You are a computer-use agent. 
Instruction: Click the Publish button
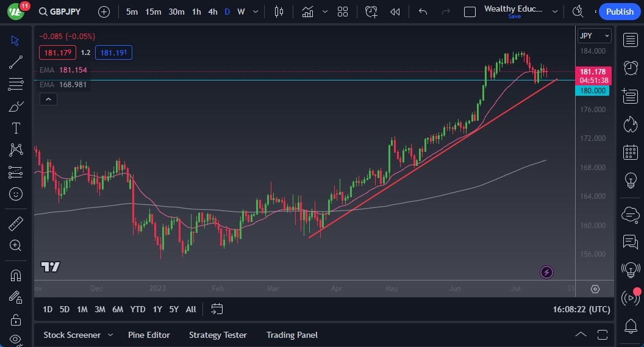[620, 12]
